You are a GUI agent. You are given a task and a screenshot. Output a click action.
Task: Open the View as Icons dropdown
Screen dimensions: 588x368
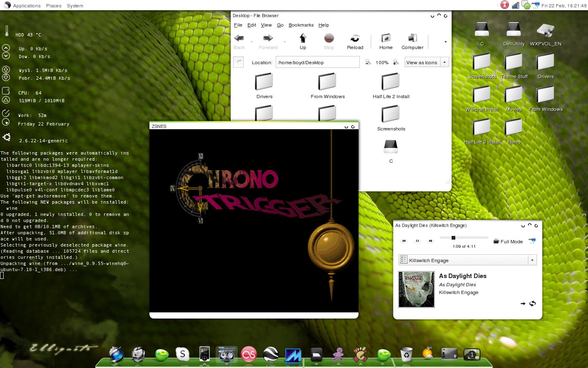427,62
